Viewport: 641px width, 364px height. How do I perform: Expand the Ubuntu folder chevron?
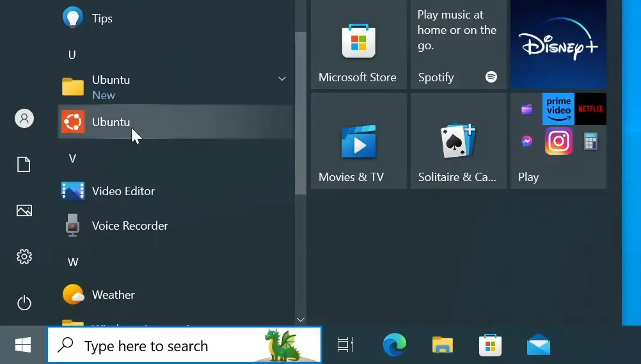282,79
